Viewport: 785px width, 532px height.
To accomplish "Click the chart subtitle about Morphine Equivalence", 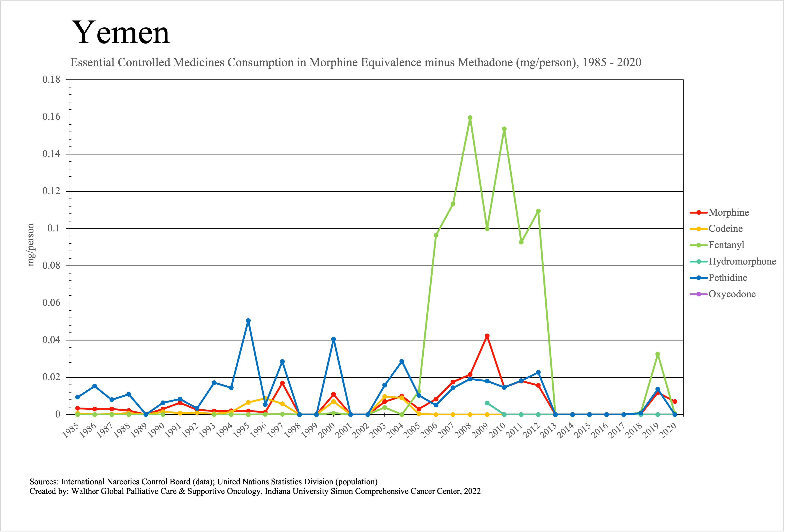I will (356, 63).
